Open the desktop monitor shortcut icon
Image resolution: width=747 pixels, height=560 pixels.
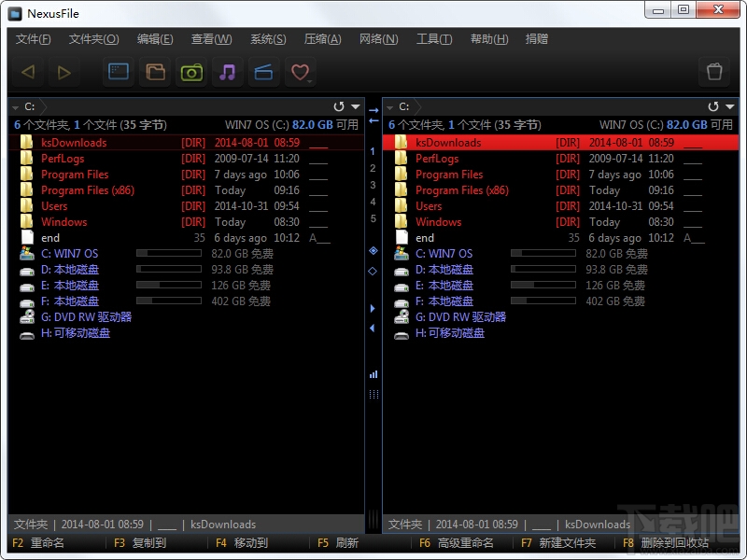click(x=119, y=73)
